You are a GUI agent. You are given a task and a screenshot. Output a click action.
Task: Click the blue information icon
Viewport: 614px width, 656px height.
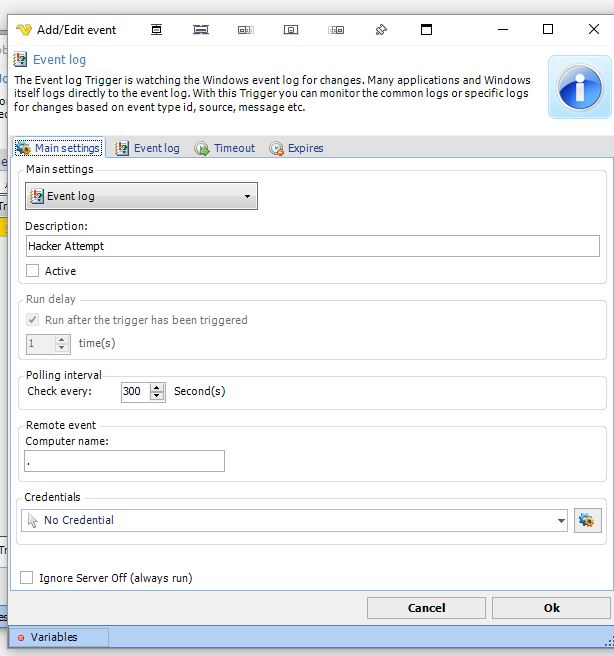(580, 87)
